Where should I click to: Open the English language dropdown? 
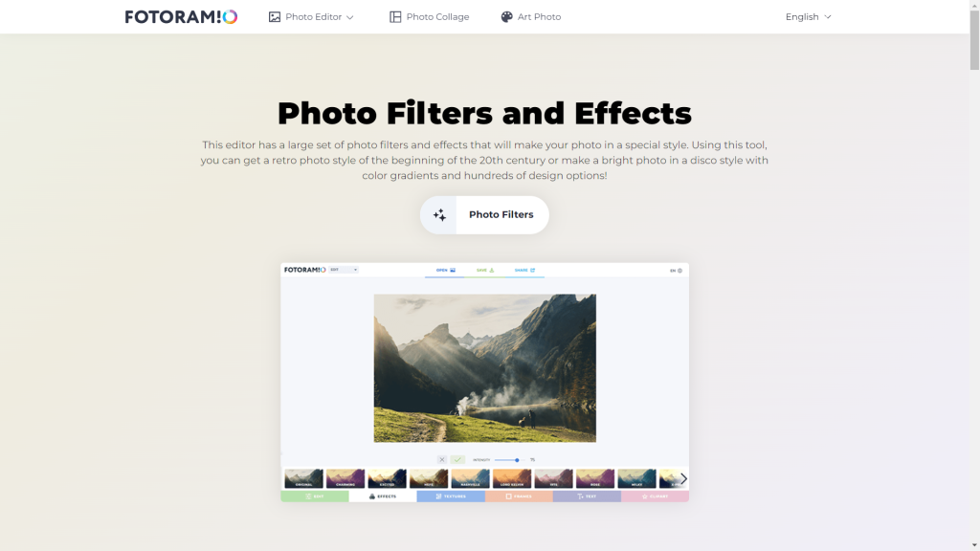pyautogui.click(x=808, y=17)
